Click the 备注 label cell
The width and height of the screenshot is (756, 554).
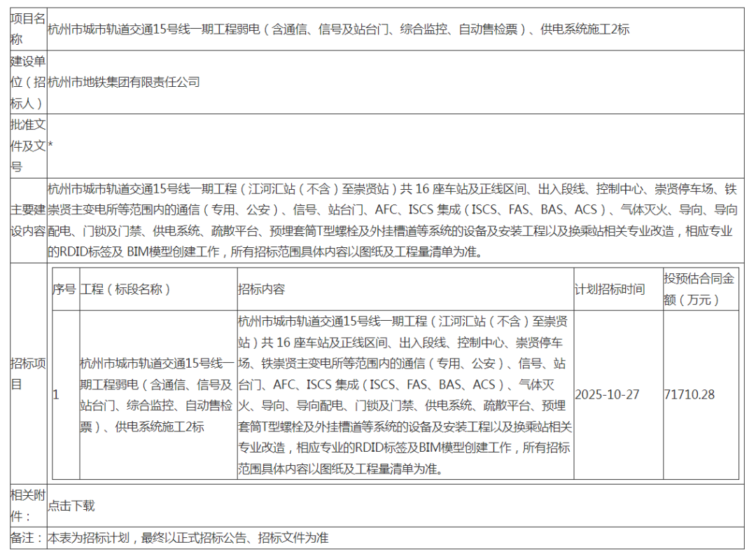tap(28, 538)
